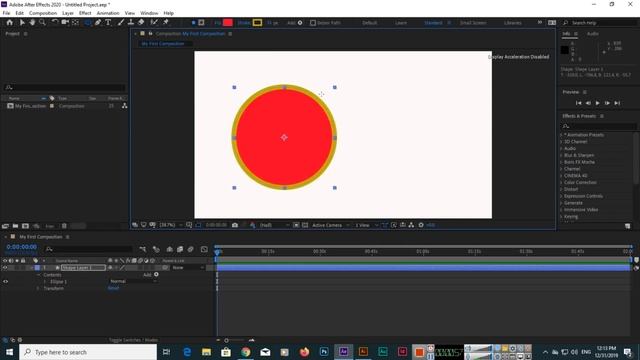Expand the Ellipse 1 group
Image resolution: width=640 pixels, height=360 pixels.
45,282
